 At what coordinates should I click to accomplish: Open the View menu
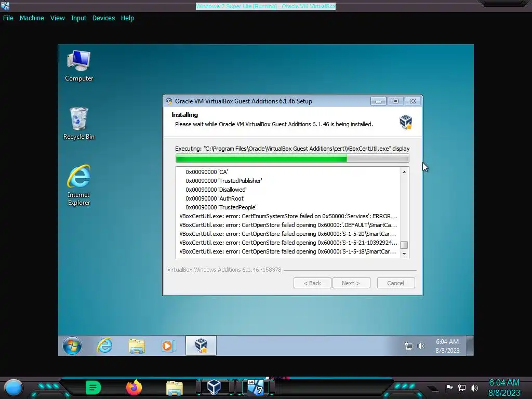pyautogui.click(x=57, y=18)
